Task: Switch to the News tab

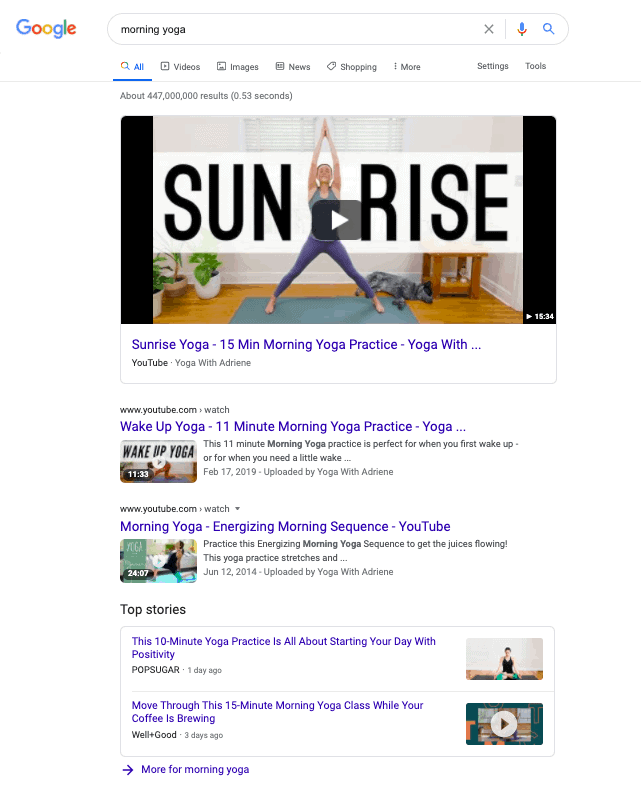Action: coord(293,67)
